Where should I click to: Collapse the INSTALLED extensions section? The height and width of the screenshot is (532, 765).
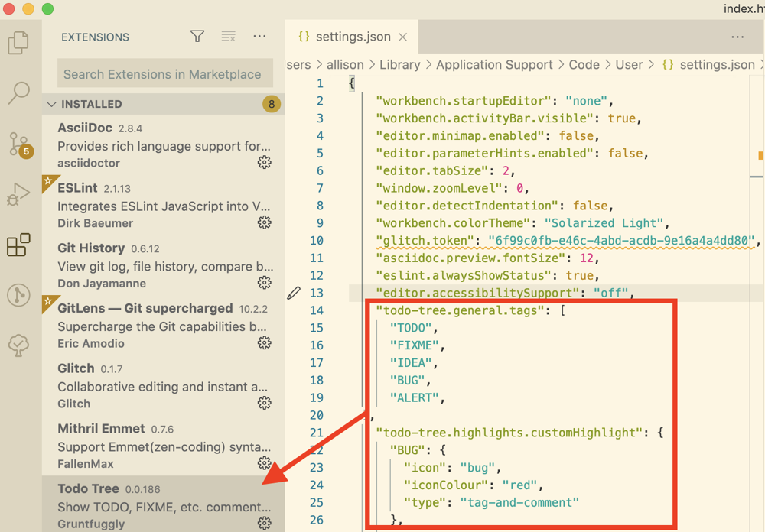[x=52, y=104]
